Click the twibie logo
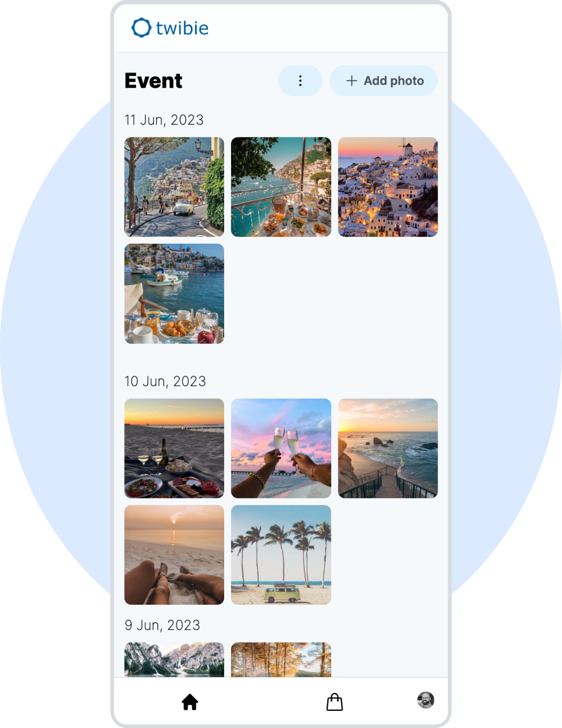 [170, 28]
